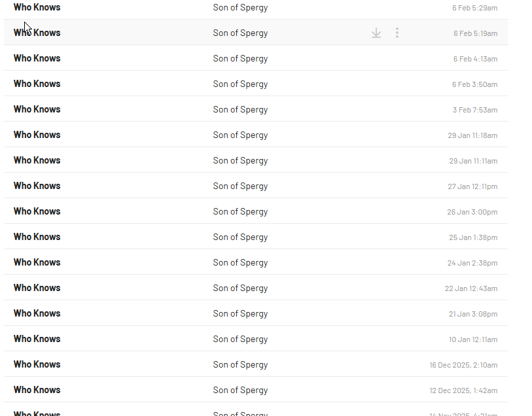Click the 10 Jan 12:11am timestamp
The image size is (532, 416).
pyautogui.click(x=473, y=339)
